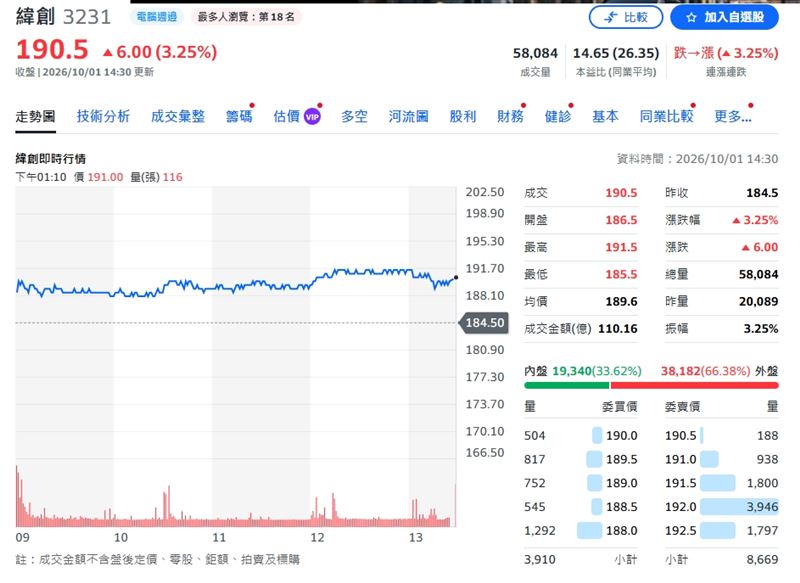Screen dimensions: 800x583
Task: Open the 財務 tab
Action: click(x=510, y=116)
